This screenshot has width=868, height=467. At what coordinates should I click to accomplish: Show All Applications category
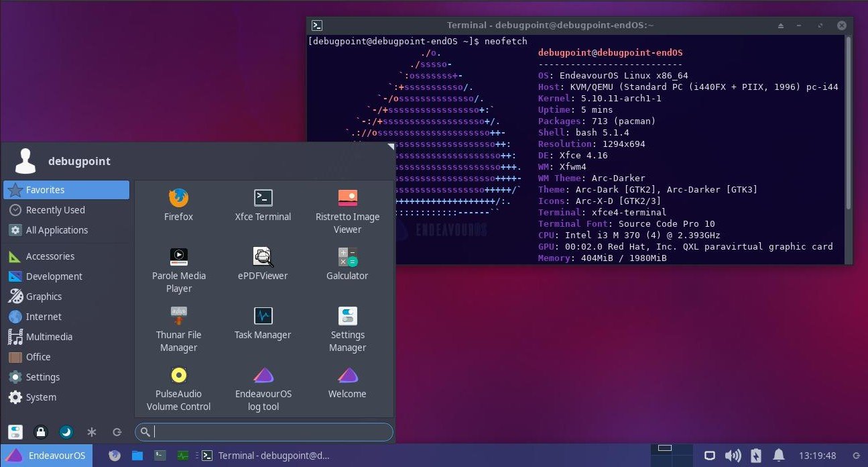(x=66, y=230)
